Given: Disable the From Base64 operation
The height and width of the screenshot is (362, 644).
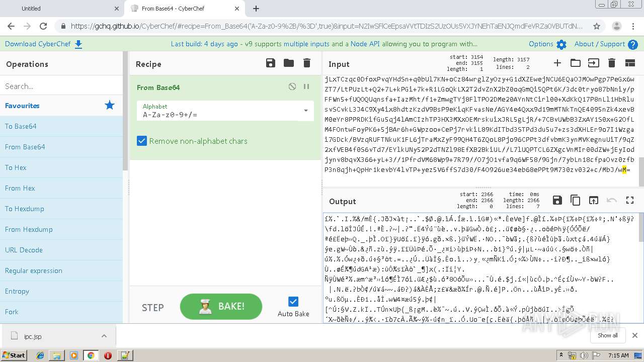Looking at the screenshot, I should (292, 86).
